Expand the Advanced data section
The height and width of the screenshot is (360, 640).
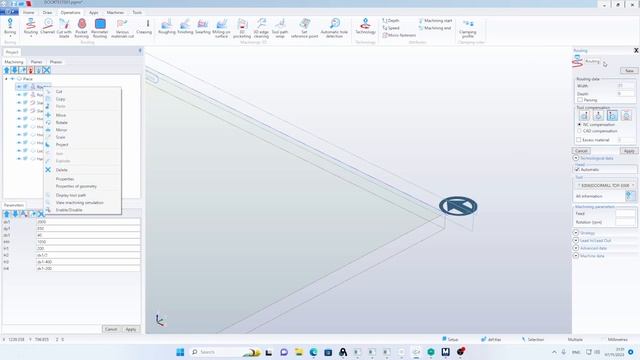(x=576, y=248)
